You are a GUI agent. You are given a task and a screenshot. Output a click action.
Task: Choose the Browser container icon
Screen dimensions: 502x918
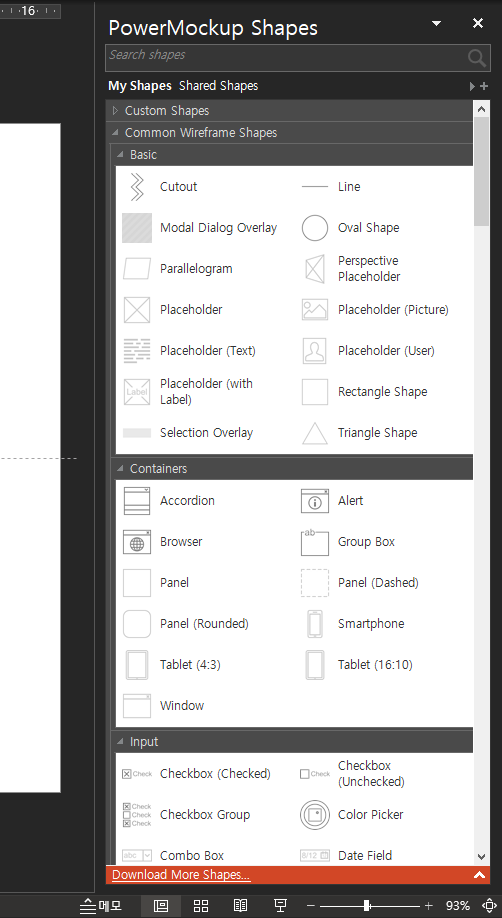[x=136, y=542]
